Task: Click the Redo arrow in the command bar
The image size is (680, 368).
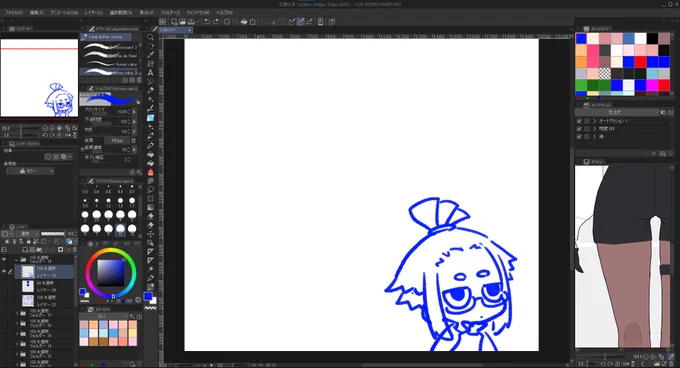Action: click(x=216, y=22)
